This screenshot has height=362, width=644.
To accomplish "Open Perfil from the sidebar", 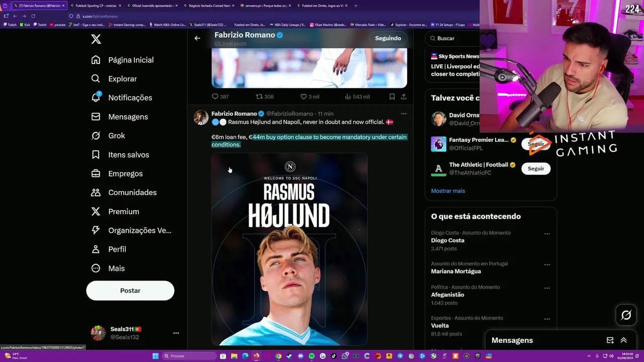I will (x=108, y=249).
